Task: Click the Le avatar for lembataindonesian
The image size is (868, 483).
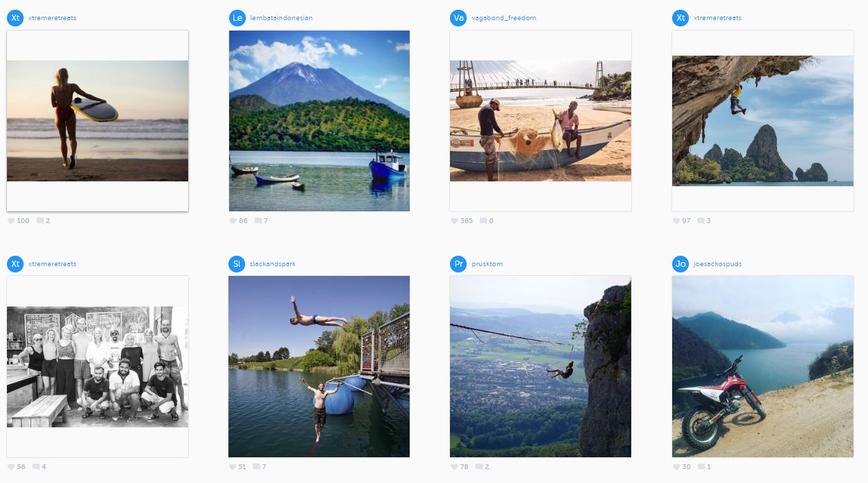Action: 237,18
